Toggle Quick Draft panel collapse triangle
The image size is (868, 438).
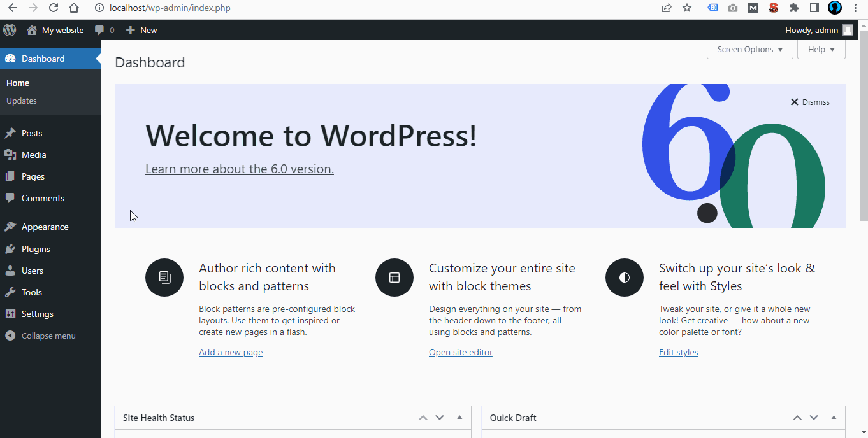[834, 418]
